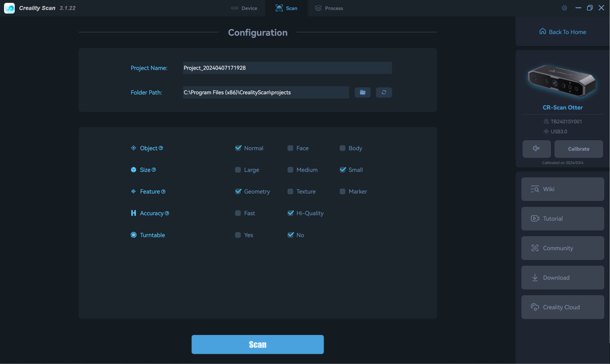This screenshot has width=610, height=364.
Task: Click the USB3.0 connection icon
Action: 546,132
